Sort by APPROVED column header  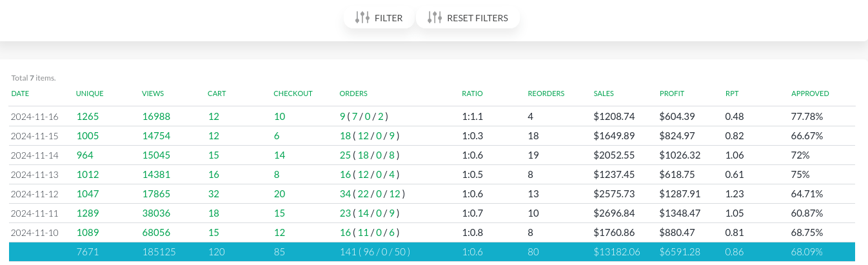tap(810, 93)
